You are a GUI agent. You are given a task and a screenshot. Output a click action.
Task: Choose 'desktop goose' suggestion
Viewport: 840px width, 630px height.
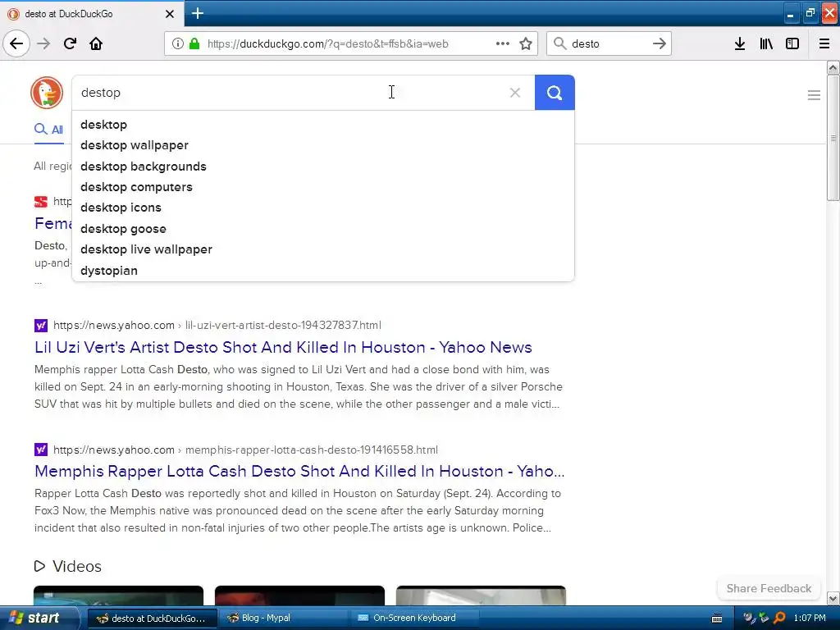323,229
